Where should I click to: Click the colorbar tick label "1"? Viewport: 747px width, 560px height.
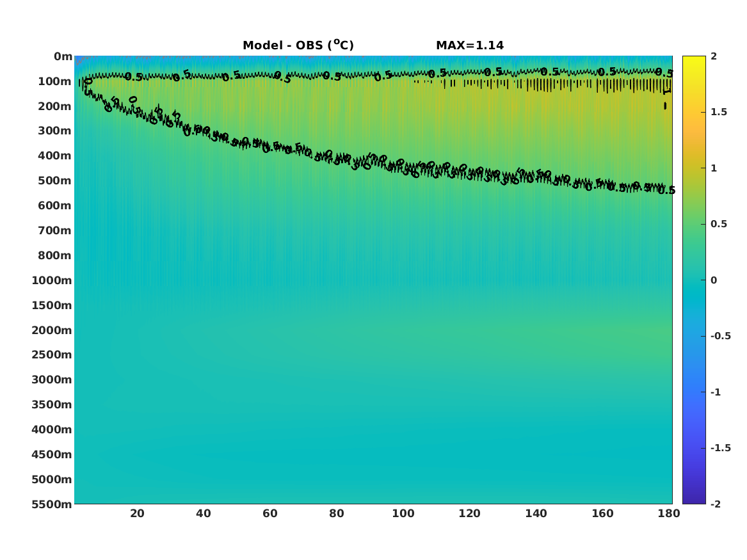714,168
